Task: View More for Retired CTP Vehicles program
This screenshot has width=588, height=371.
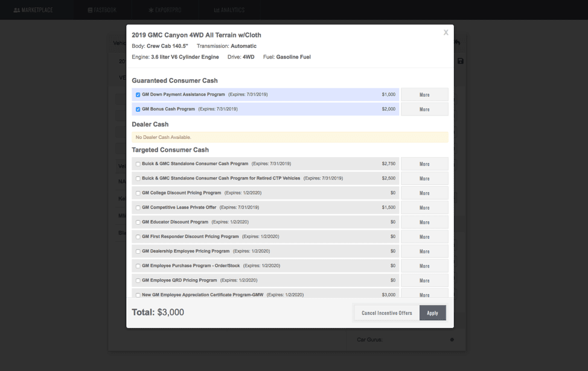Action: 424,178
